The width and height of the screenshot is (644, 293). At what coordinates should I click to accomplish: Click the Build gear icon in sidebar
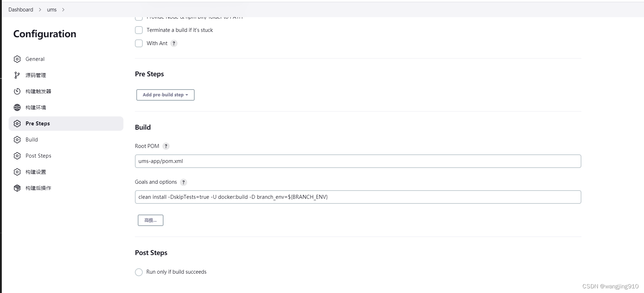coord(17,140)
